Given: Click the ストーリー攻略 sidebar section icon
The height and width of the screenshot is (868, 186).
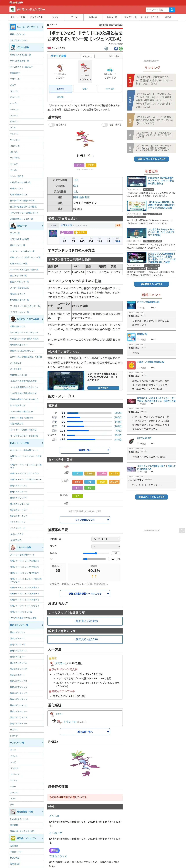Looking at the screenshot, I should [x=13, y=548].
